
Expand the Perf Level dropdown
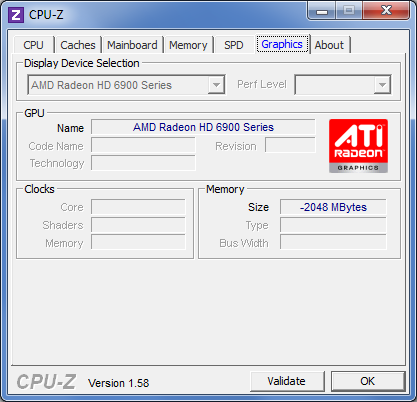(343, 85)
